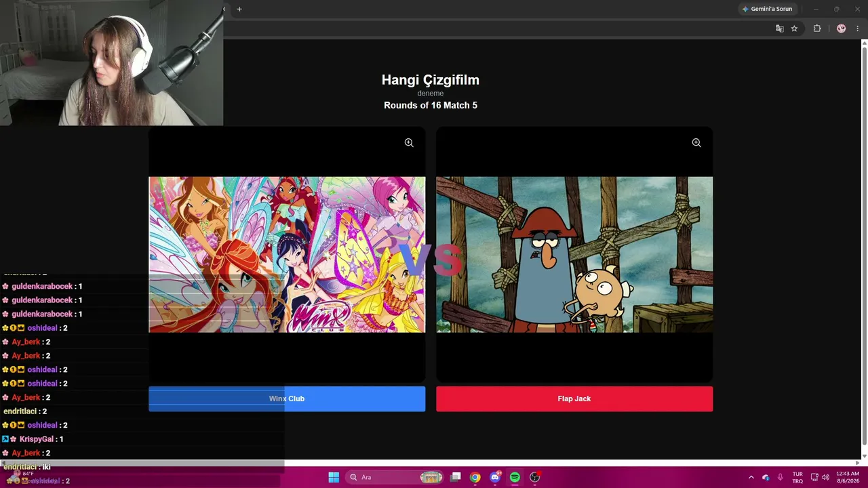
Task: Vote for Winx Club with the blue button
Action: 287,399
